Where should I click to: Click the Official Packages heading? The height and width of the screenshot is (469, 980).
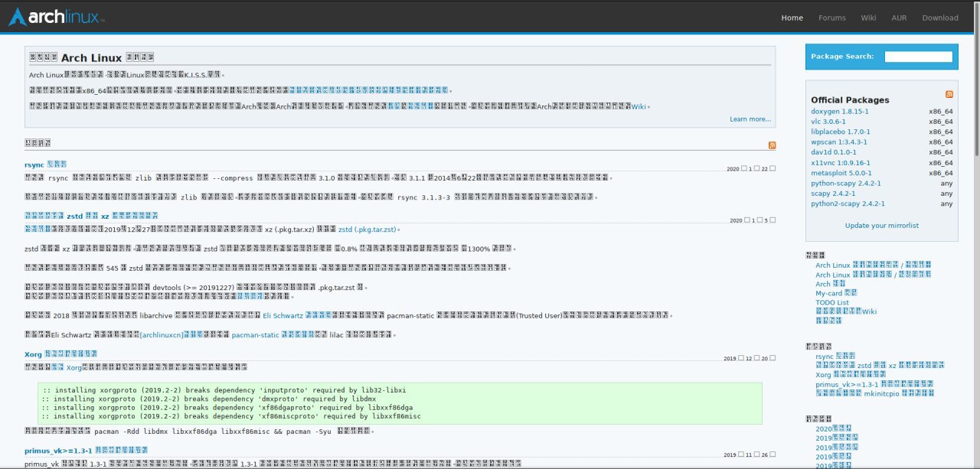click(x=850, y=99)
